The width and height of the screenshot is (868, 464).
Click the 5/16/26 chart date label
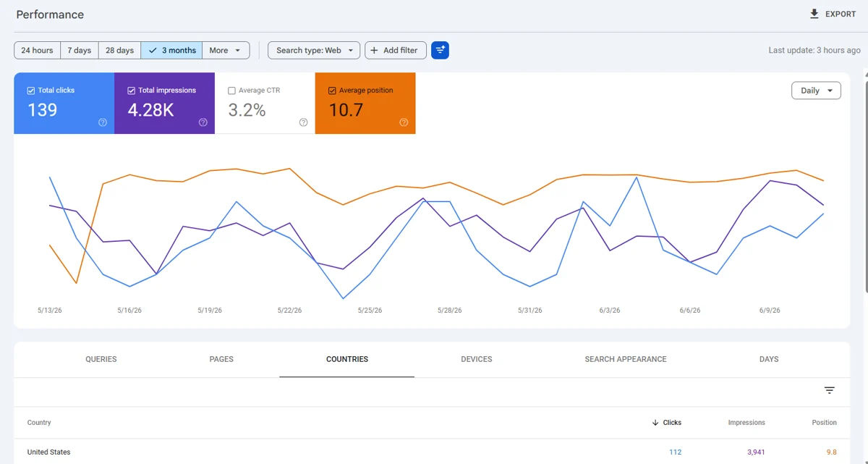[129, 310]
